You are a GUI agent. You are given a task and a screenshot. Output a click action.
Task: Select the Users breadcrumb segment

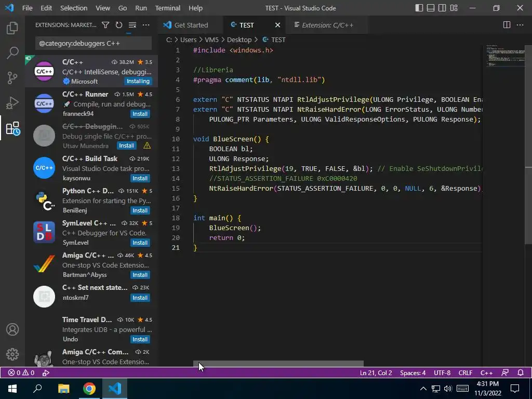tap(188, 39)
